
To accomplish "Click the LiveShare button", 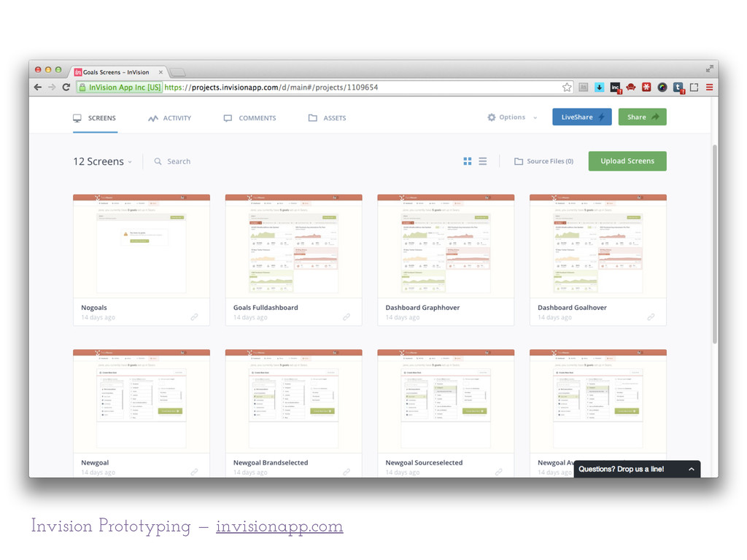I will pos(581,117).
